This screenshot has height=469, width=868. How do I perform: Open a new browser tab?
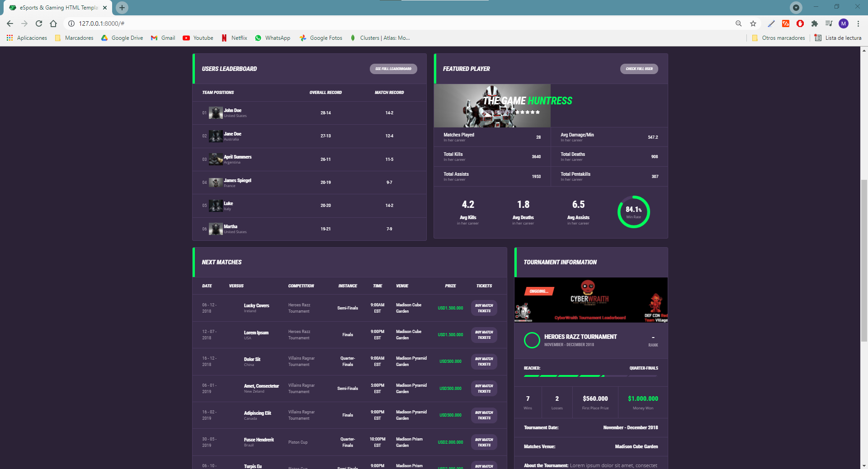coord(122,8)
